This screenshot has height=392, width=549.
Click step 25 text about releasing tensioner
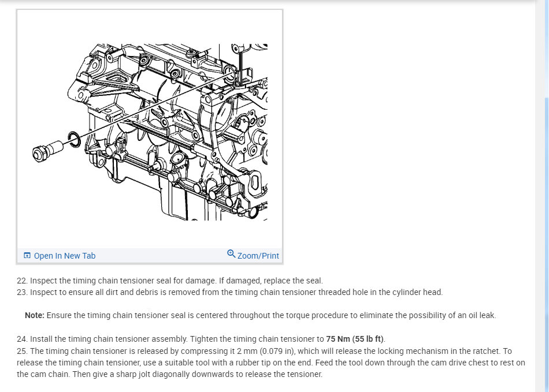pyautogui.click(x=271, y=363)
